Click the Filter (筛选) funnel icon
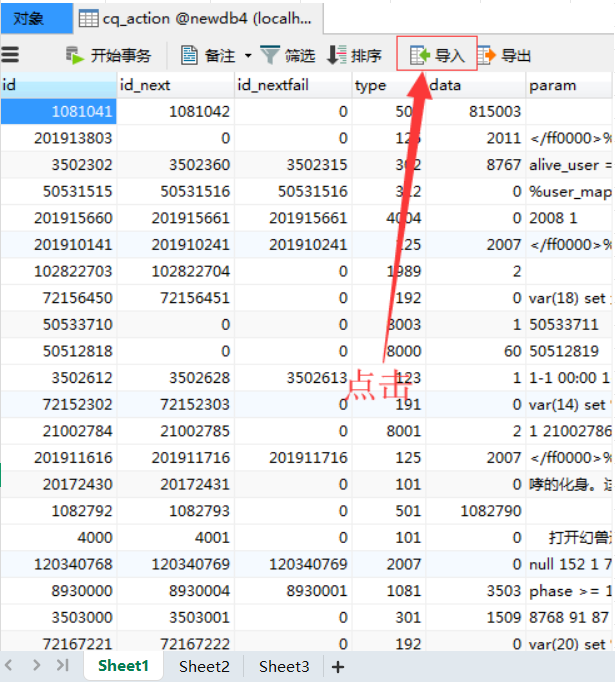 click(270, 55)
